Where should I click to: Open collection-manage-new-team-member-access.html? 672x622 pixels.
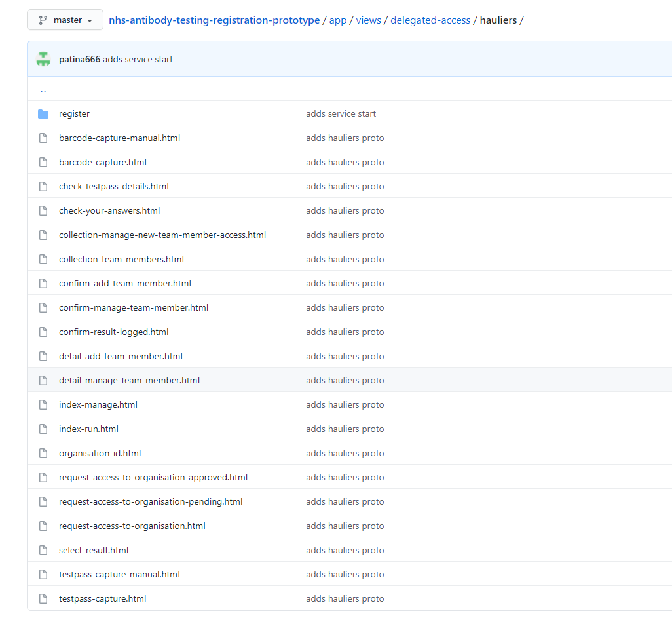click(162, 235)
